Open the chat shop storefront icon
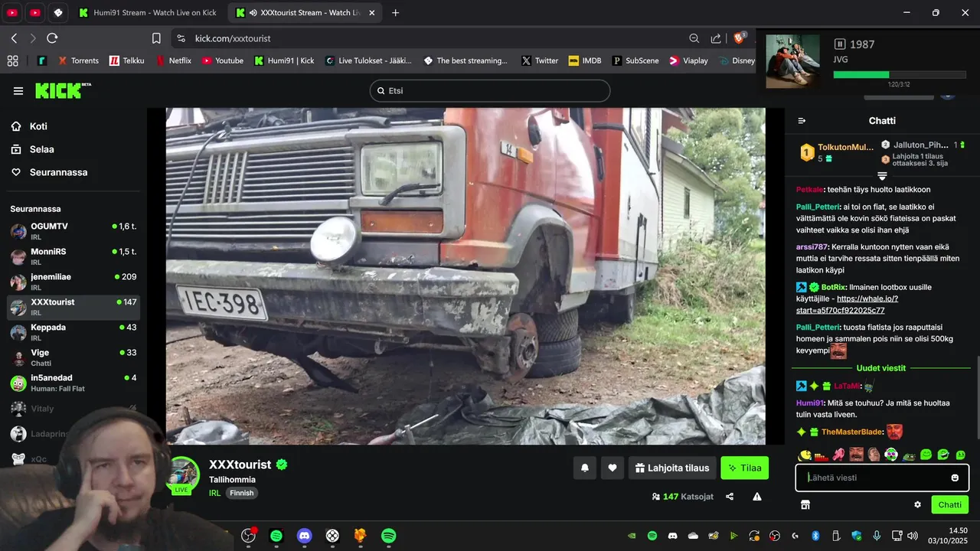980x551 pixels. click(x=805, y=504)
